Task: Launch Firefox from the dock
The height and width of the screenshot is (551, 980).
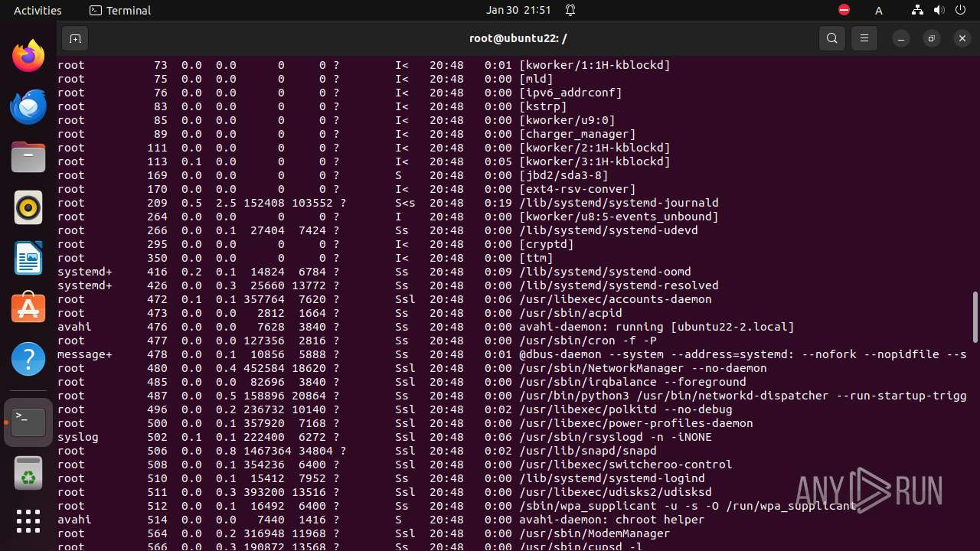Action: click(28, 57)
